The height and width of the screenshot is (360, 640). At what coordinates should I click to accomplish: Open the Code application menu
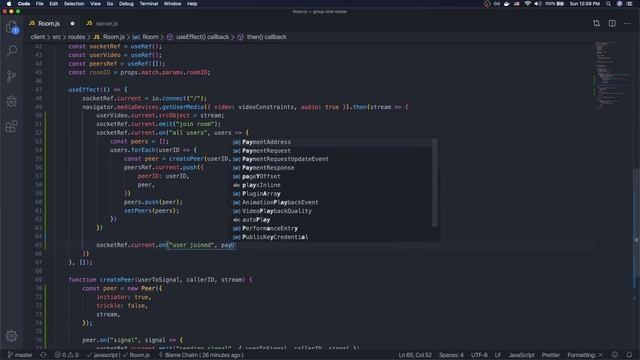click(x=24, y=4)
